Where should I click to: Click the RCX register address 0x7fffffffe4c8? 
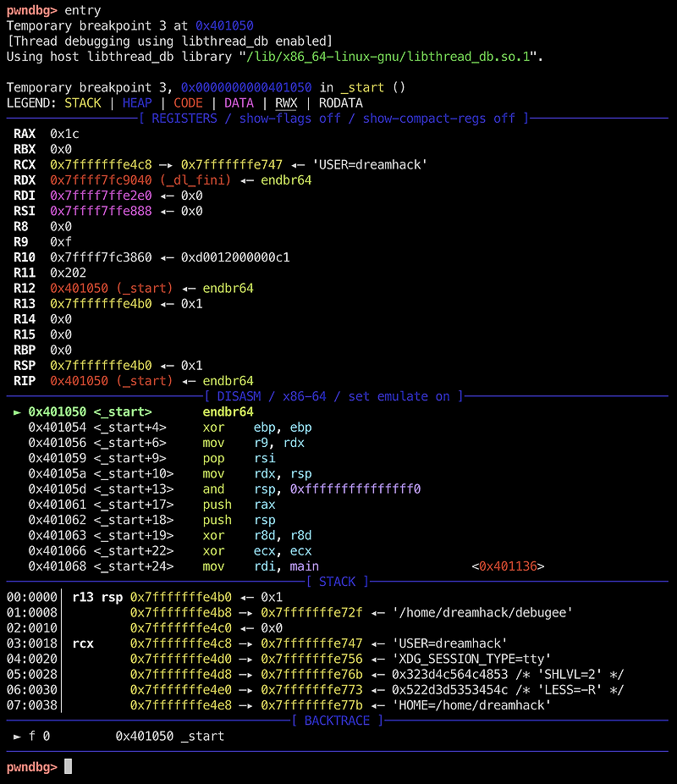(x=101, y=165)
